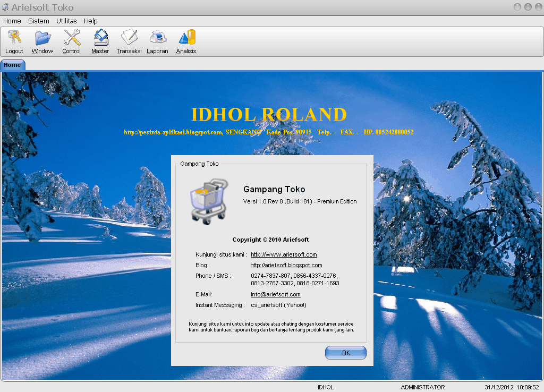Open the Window folder icon
Viewport: 544px width, 392px height.
click(42, 38)
